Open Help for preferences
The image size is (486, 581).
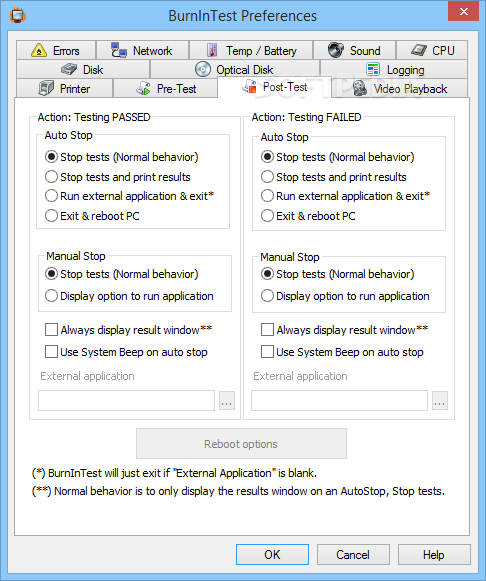434,555
